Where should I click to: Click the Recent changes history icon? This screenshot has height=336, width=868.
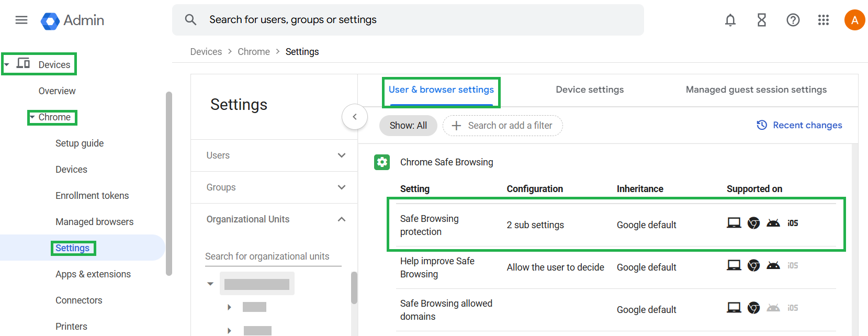coord(762,125)
